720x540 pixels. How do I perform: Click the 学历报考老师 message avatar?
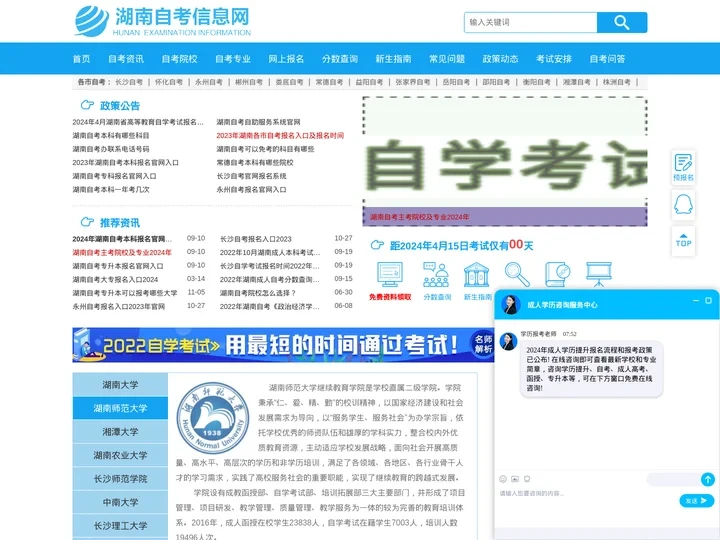tap(508, 342)
